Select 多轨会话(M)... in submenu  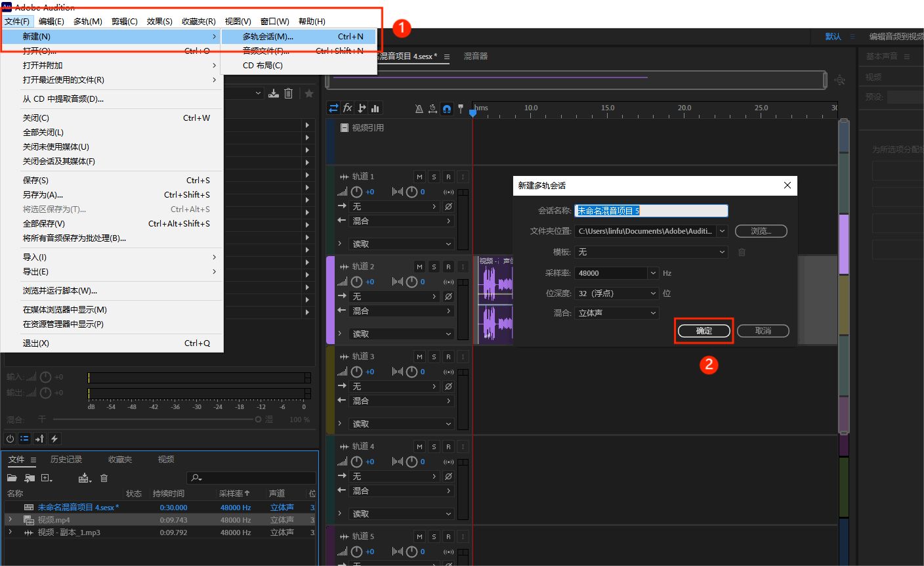point(299,37)
